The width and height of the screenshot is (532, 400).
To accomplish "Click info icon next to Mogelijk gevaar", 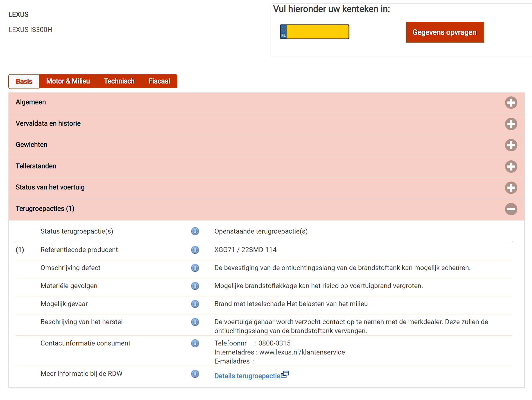I will (195, 304).
